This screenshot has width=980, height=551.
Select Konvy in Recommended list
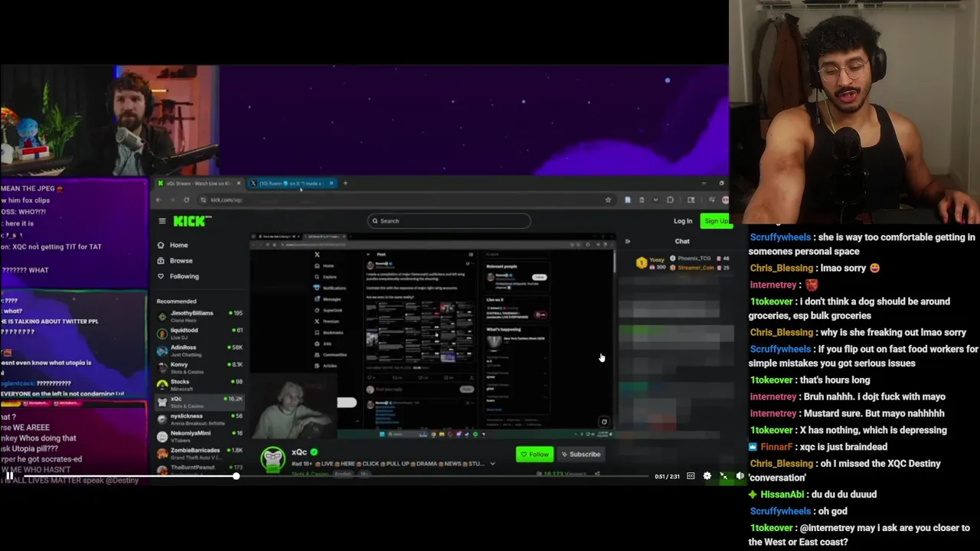point(199,367)
